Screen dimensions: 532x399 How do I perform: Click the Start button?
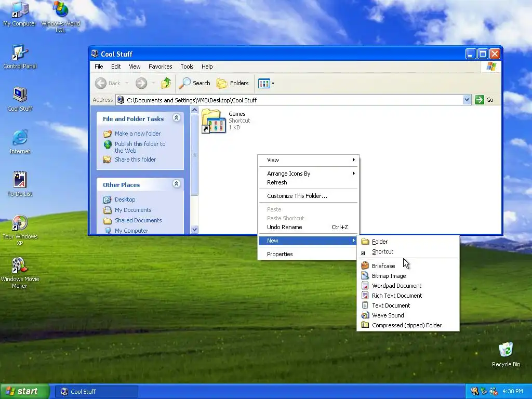[x=24, y=392]
